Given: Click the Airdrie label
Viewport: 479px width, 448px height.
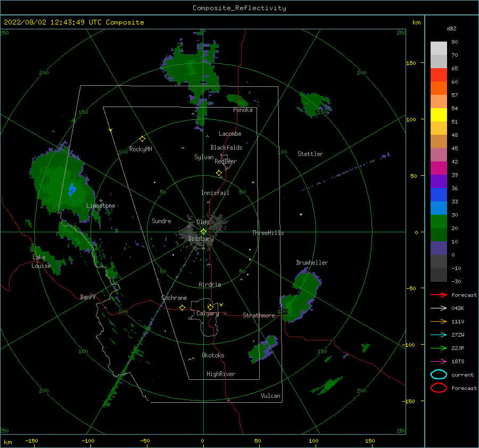Looking at the screenshot, I should click(x=210, y=284).
